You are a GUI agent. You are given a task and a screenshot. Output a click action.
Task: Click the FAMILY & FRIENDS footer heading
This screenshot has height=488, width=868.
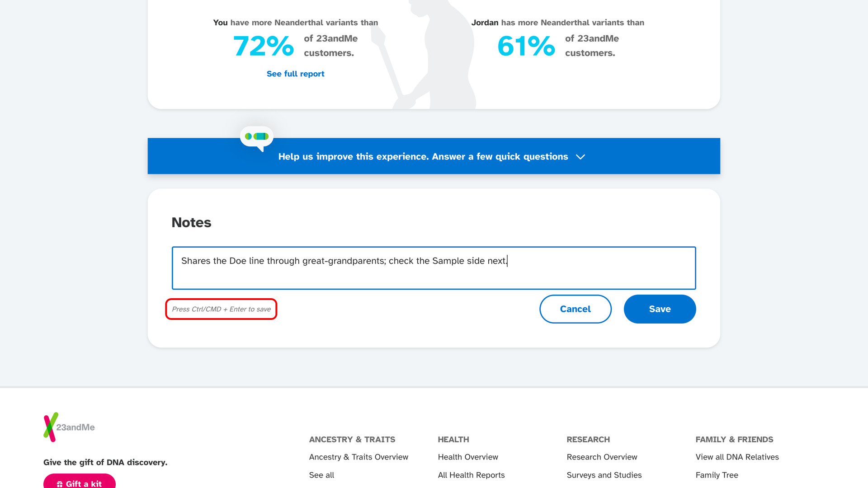[734, 439]
